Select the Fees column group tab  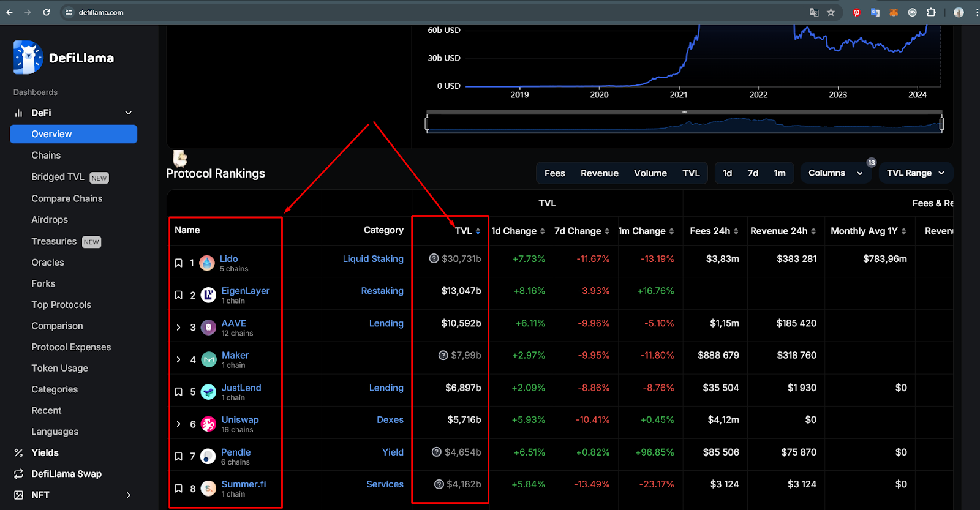tap(554, 173)
